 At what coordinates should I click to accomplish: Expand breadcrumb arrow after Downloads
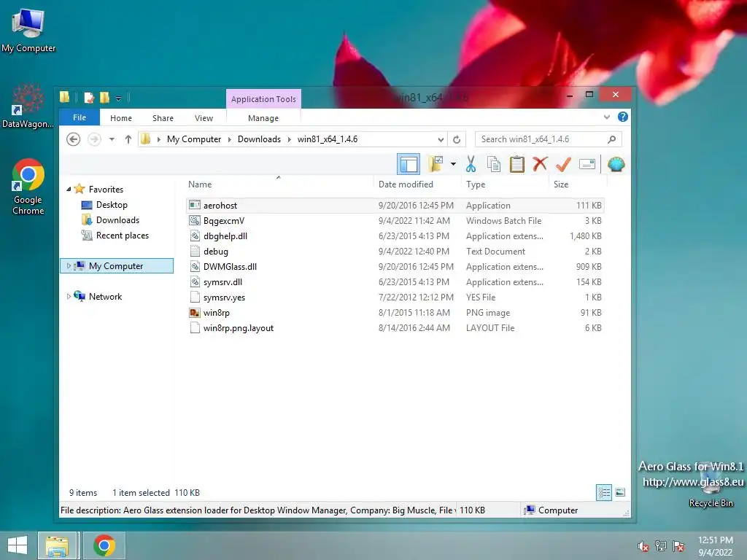point(289,139)
